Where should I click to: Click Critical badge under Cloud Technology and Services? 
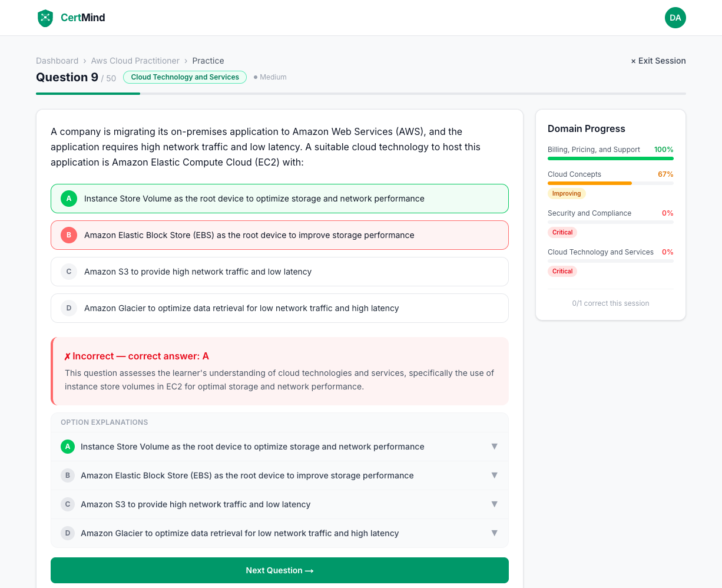click(562, 271)
